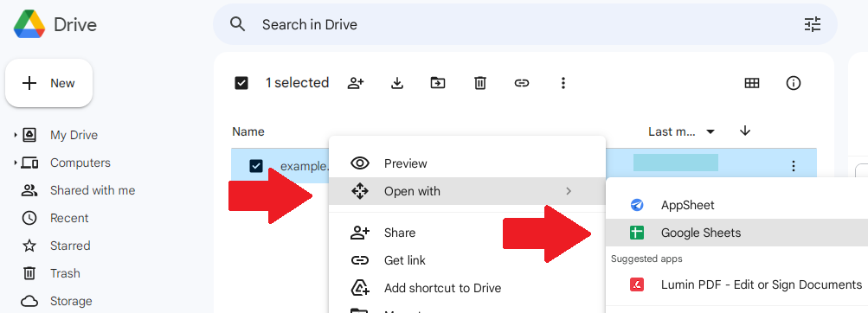The image size is (868, 313).
Task: Reverse sort direction arrow
Action: 745,131
